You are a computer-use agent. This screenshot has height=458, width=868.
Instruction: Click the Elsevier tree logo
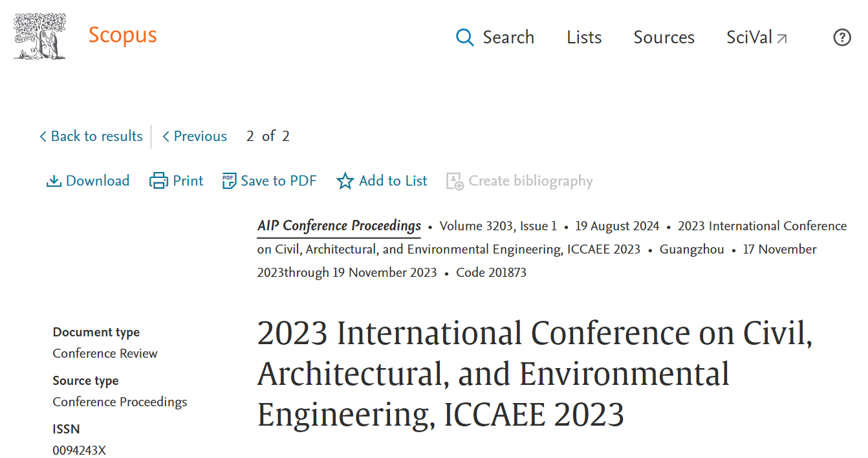click(39, 36)
